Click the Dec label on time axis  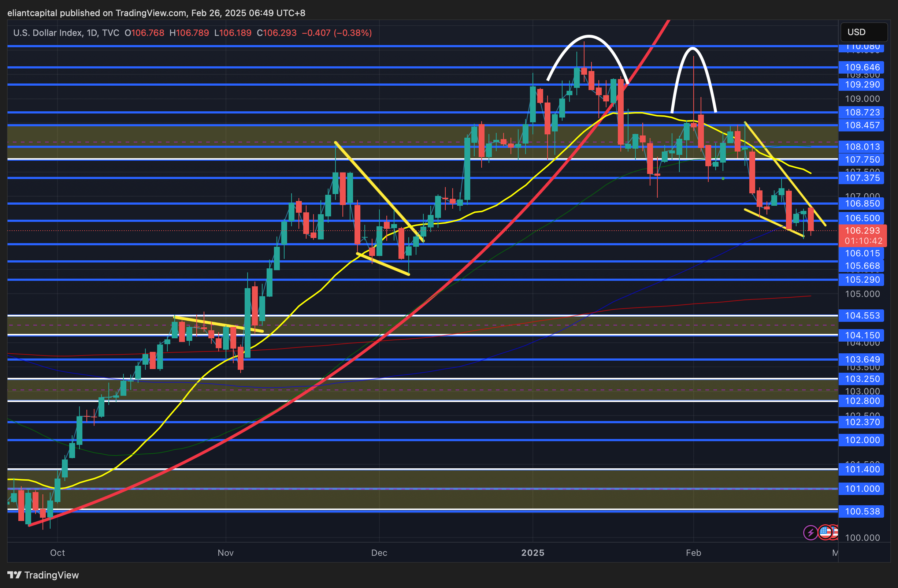(x=379, y=552)
